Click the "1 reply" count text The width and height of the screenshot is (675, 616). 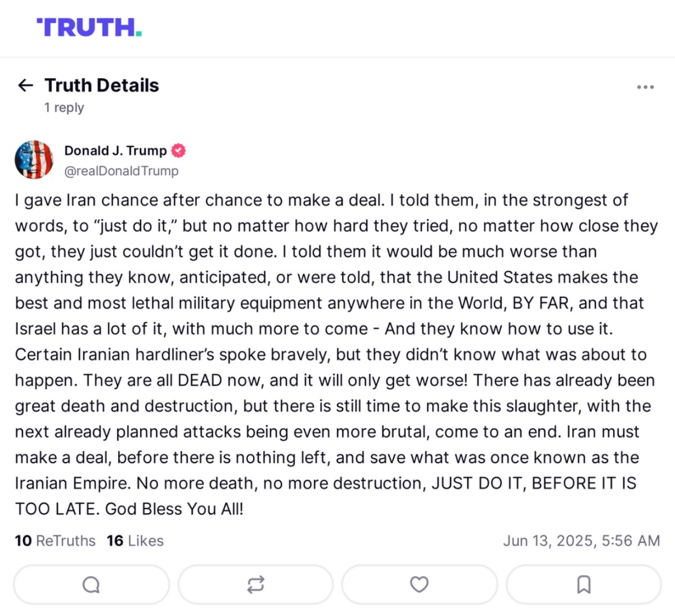click(64, 107)
